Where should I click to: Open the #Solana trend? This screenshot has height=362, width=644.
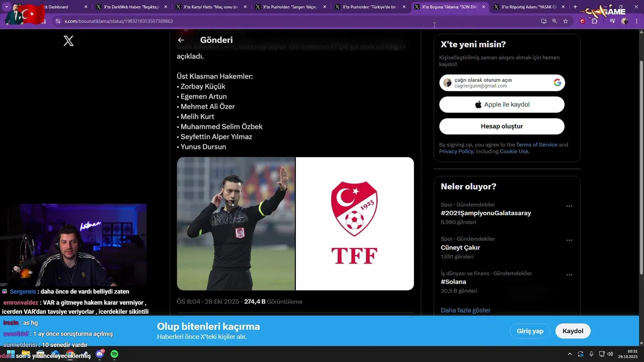[453, 282]
